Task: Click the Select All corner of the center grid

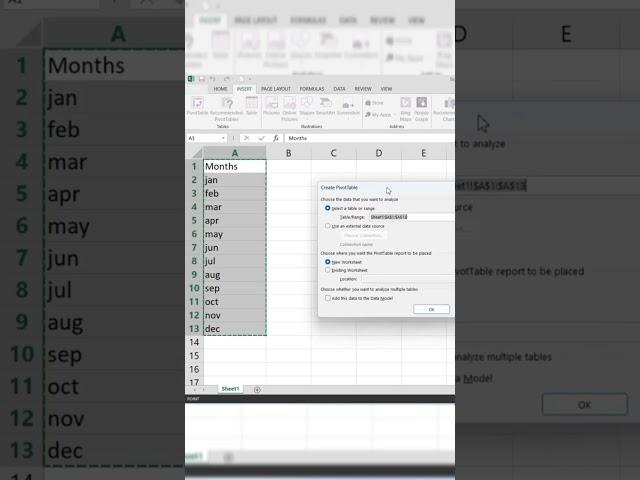Action: pyautogui.click(x=197, y=153)
